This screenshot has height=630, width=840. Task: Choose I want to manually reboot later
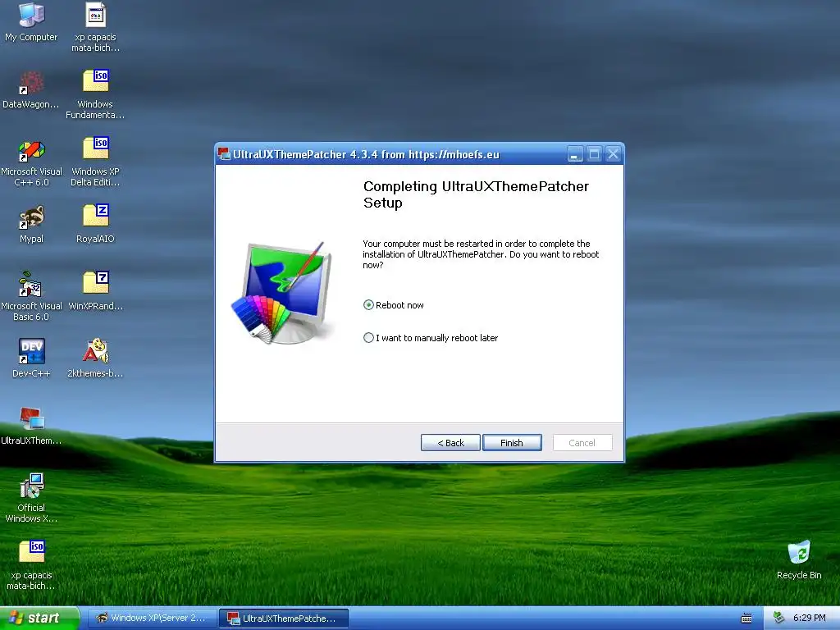point(431,337)
